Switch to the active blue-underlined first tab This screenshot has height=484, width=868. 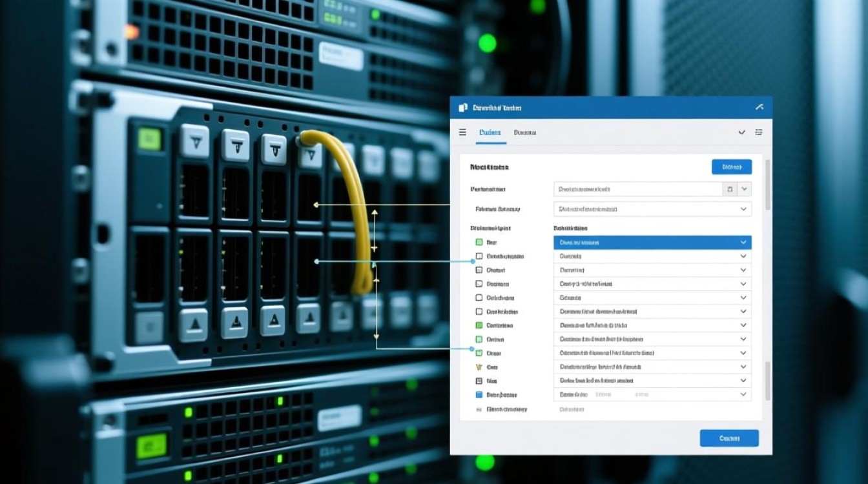(490, 132)
